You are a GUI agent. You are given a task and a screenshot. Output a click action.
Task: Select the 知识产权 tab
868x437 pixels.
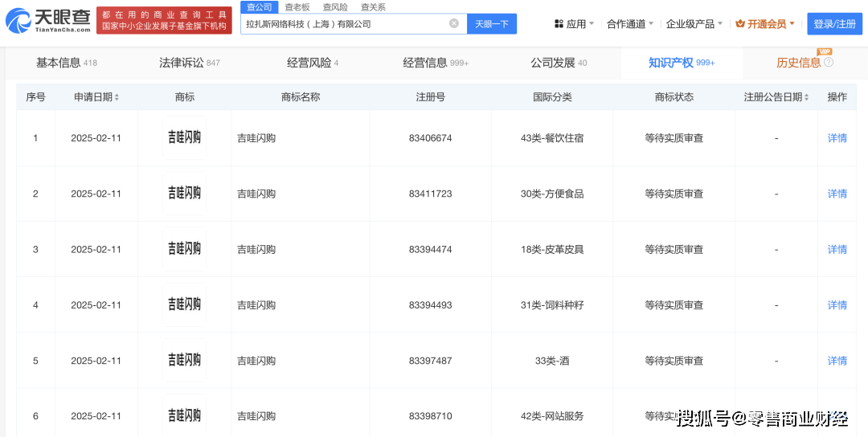tap(682, 63)
